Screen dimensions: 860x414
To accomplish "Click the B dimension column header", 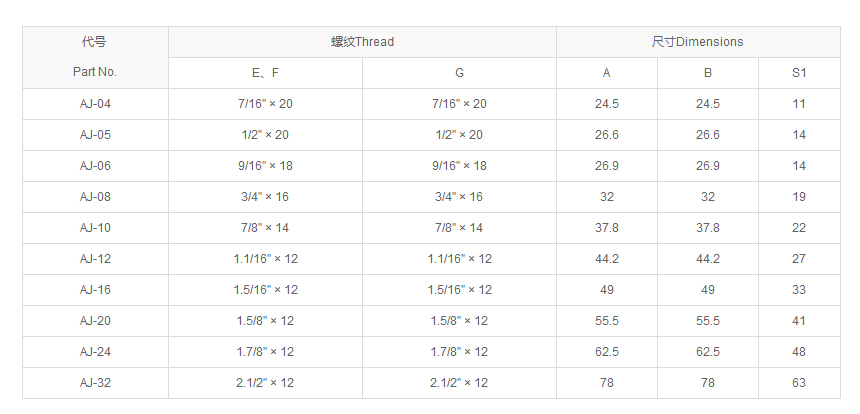I will (x=708, y=73).
